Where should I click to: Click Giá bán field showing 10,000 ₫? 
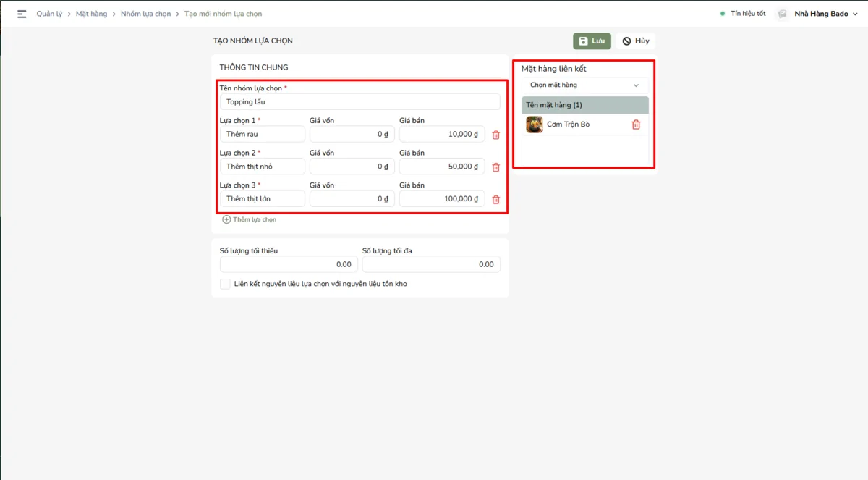442,134
